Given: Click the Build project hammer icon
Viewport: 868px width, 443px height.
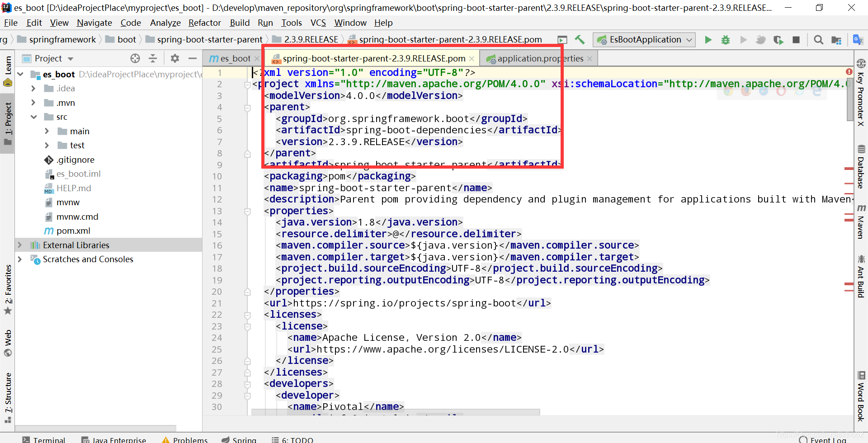Looking at the screenshot, I should point(580,40).
